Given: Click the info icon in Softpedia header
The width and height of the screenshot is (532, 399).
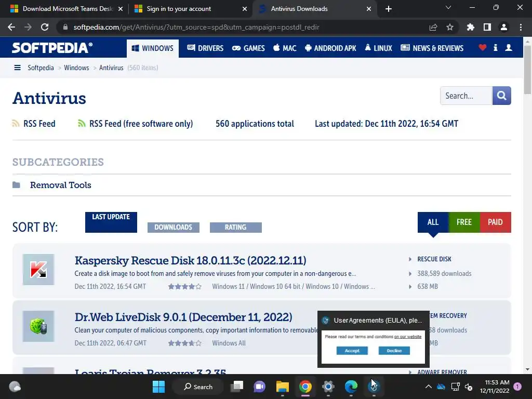Looking at the screenshot, I should (x=495, y=47).
